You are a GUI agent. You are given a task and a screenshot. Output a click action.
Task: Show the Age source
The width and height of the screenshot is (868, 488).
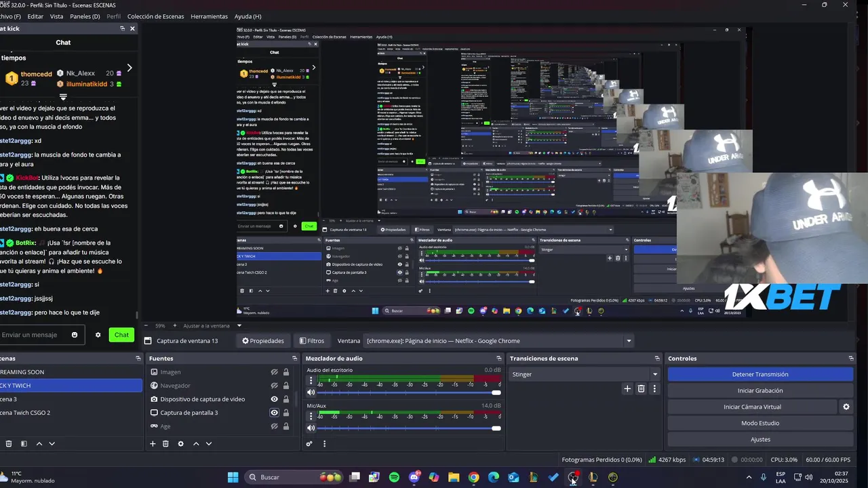pos(275,426)
